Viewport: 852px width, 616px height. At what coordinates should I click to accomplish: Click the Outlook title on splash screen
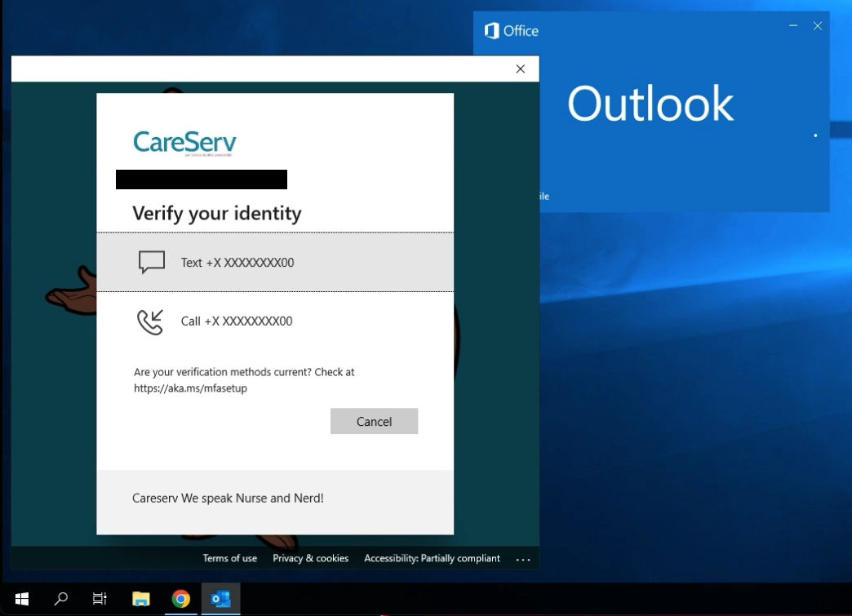pos(650,103)
